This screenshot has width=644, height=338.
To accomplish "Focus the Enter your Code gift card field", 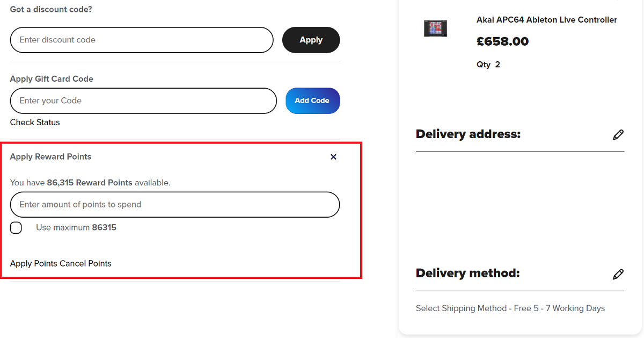I will [x=143, y=100].
